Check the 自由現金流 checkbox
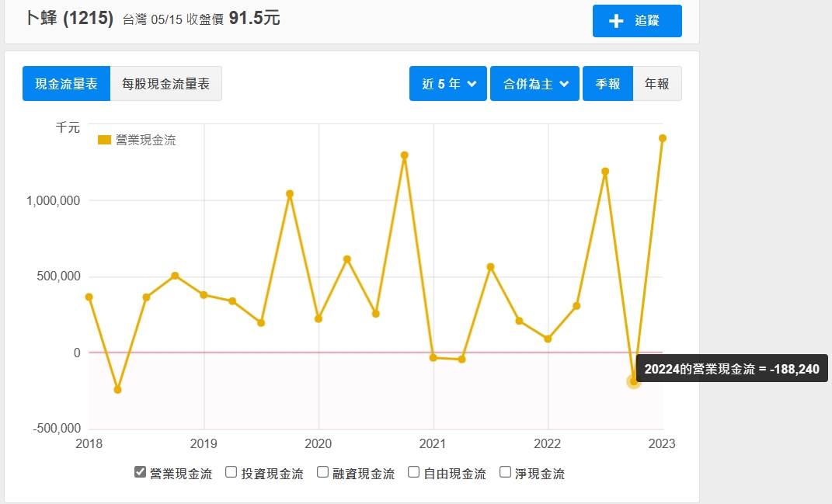The height and width of the screenshot is (504, 832). pos(414,471)
